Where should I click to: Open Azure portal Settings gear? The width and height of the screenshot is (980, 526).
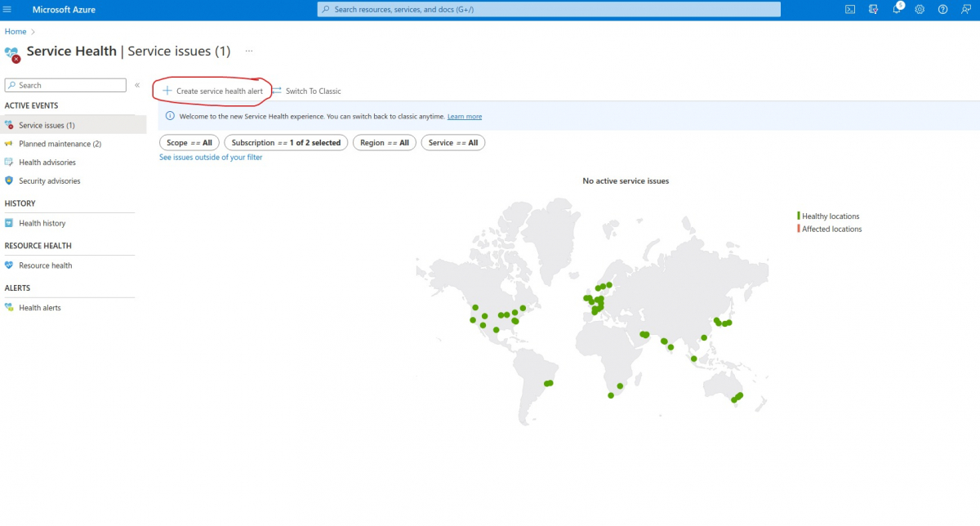tap(920, 9)
